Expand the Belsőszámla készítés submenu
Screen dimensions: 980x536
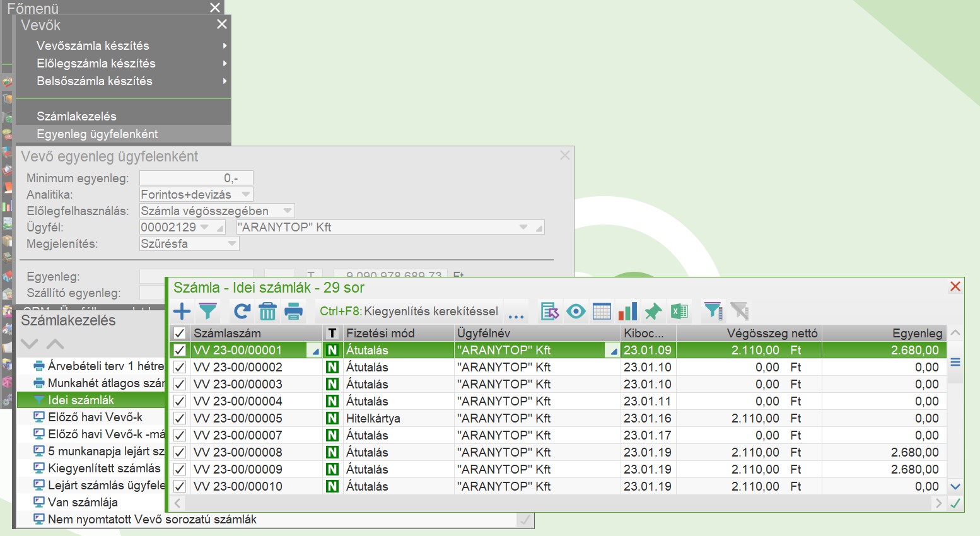click(x=225, y=81)
